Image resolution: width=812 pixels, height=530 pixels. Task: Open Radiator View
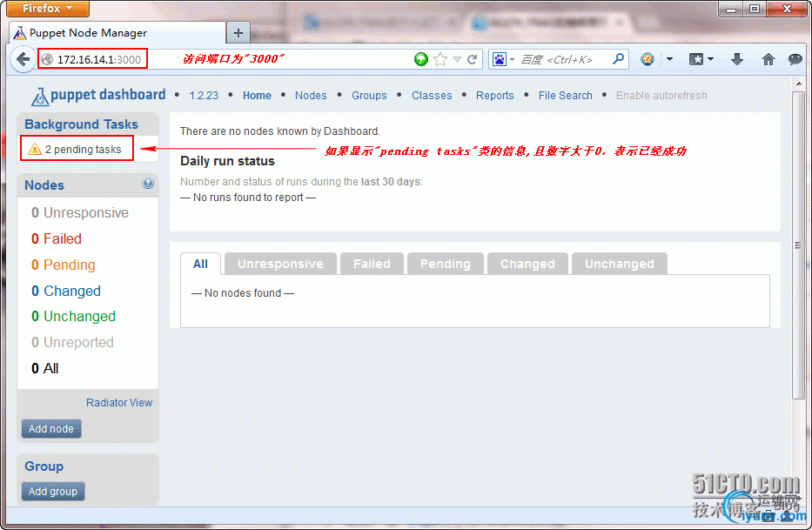pyautogui.click(x=119, y=403)
